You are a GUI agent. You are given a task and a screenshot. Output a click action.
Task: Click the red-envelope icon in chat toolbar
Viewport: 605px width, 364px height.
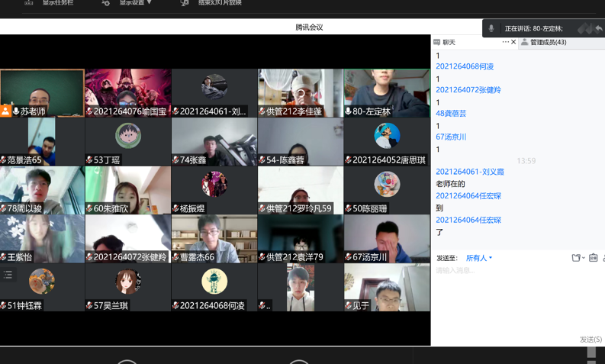[593, 258]
